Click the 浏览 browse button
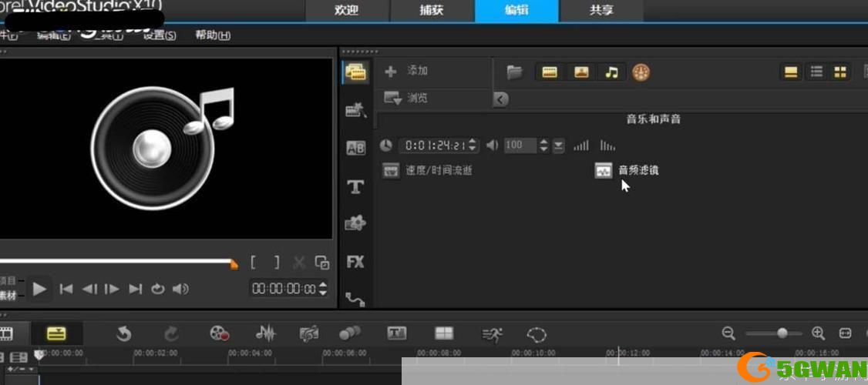 pyautogui.click(x=406, y=98)
